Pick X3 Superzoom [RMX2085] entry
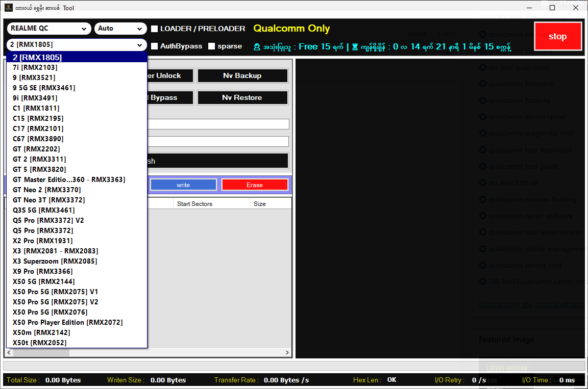The height and width of the screenshot is (389, 588). tap(55, 261)
